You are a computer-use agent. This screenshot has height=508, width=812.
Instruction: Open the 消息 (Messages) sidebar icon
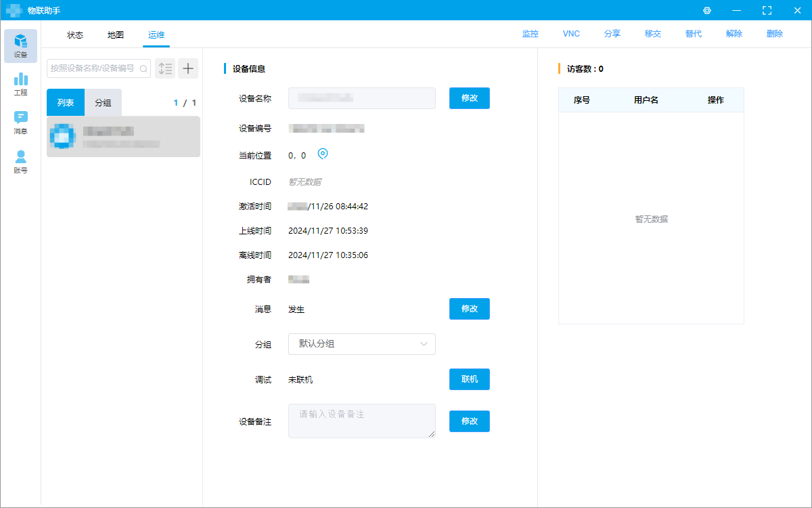point(20,123)
